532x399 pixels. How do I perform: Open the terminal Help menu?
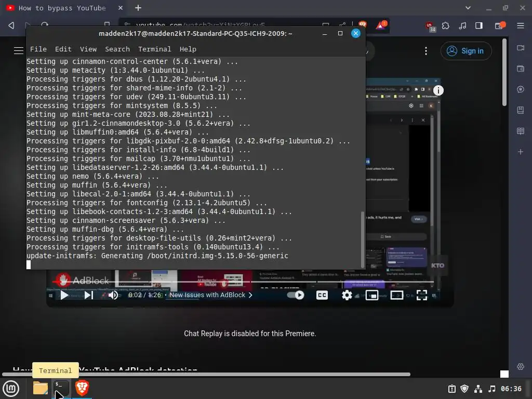188,49
